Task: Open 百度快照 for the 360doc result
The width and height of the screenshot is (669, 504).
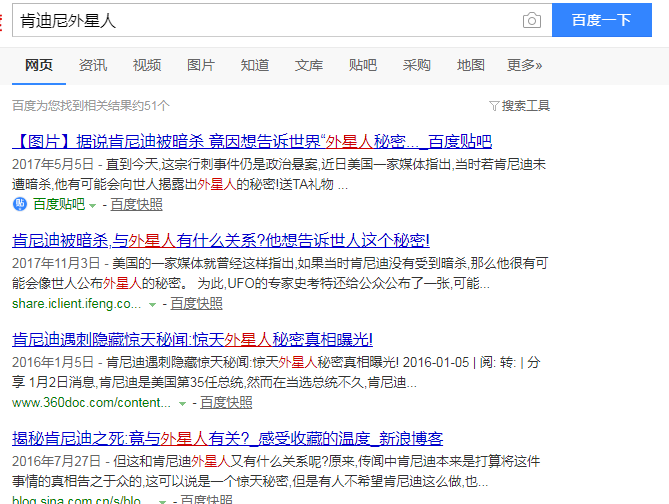Action: pyautogui.click(x=226, y=402)
